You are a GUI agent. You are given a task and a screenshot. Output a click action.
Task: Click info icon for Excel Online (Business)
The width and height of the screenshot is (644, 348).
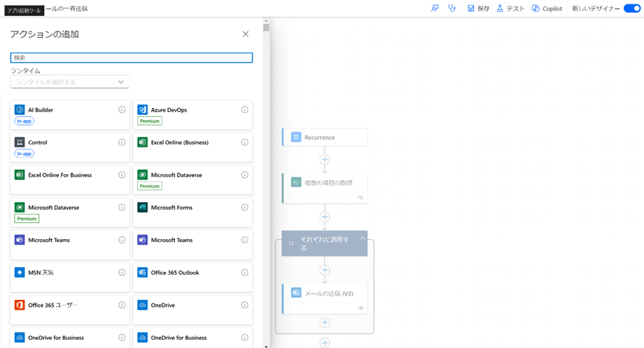point(245,142)
